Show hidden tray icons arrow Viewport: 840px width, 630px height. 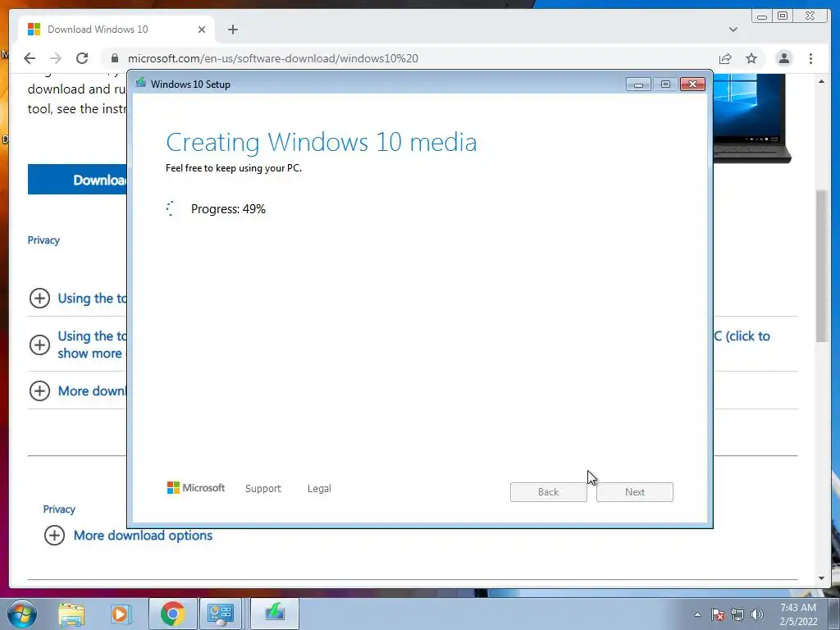(x=697, y=614)
